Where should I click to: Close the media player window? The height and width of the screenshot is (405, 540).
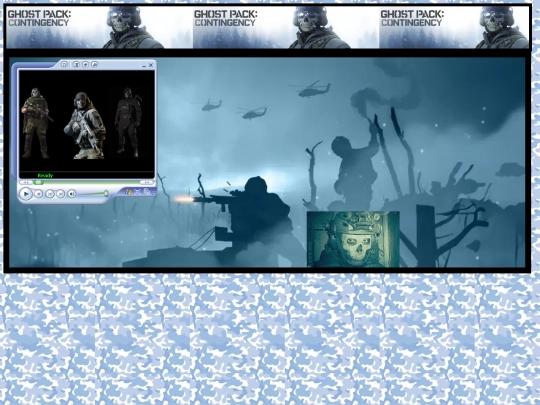click(x=151, y=65)
